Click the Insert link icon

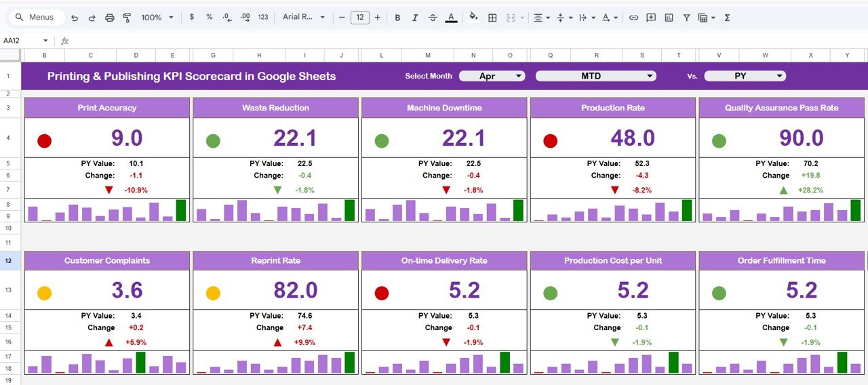(x=633, y=18)
